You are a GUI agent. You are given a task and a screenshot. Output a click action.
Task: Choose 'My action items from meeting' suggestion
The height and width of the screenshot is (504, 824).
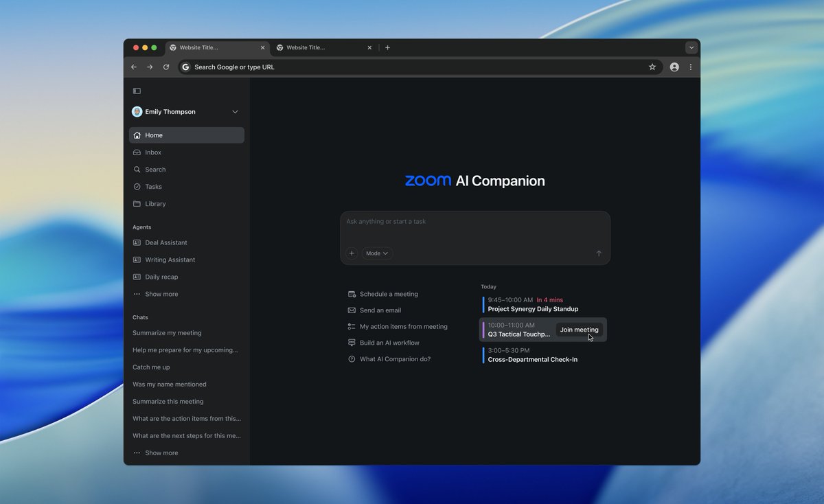[x=398, y=327]
